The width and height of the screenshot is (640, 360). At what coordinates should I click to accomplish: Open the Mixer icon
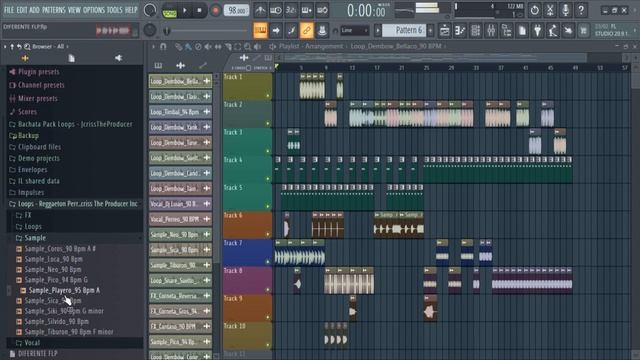(x=491, y=30)
